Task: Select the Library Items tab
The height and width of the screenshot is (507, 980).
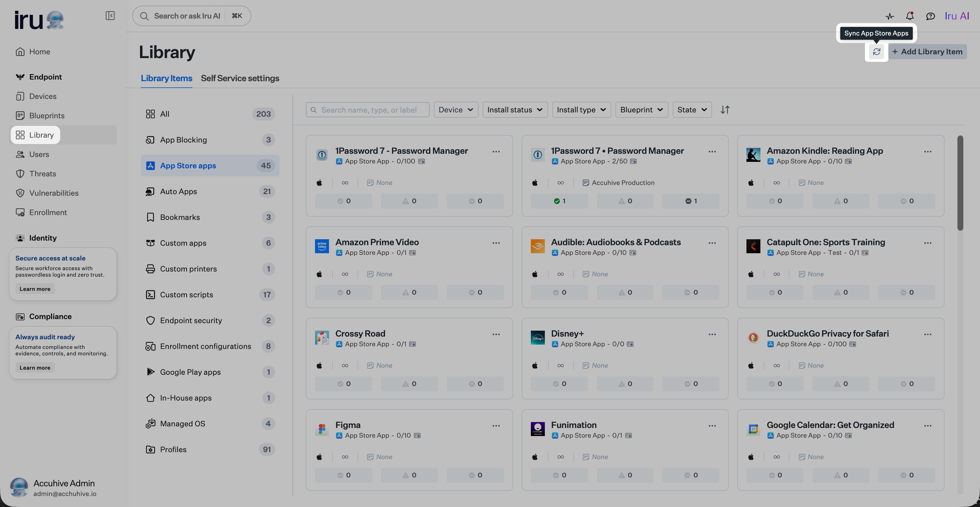Action: click(x=166, y=78)
